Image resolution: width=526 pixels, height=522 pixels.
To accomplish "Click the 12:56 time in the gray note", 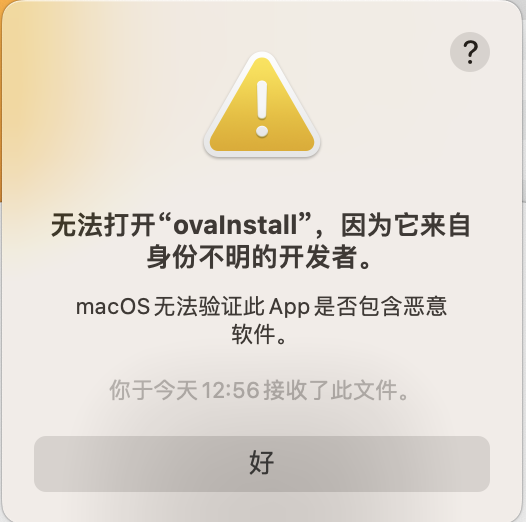I will (x=230, y=390).
